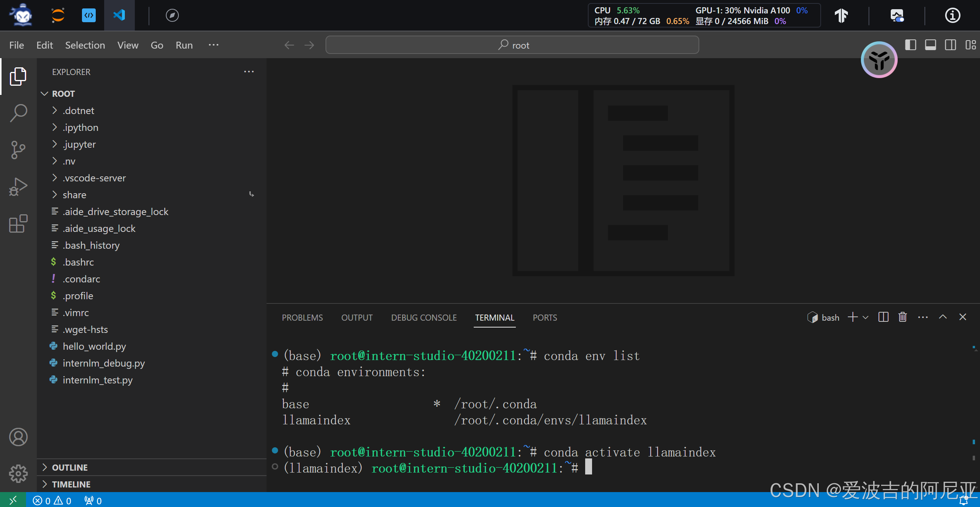Open the Source Control view
Viewport: 980px width, 507px height.
(18, 150)
